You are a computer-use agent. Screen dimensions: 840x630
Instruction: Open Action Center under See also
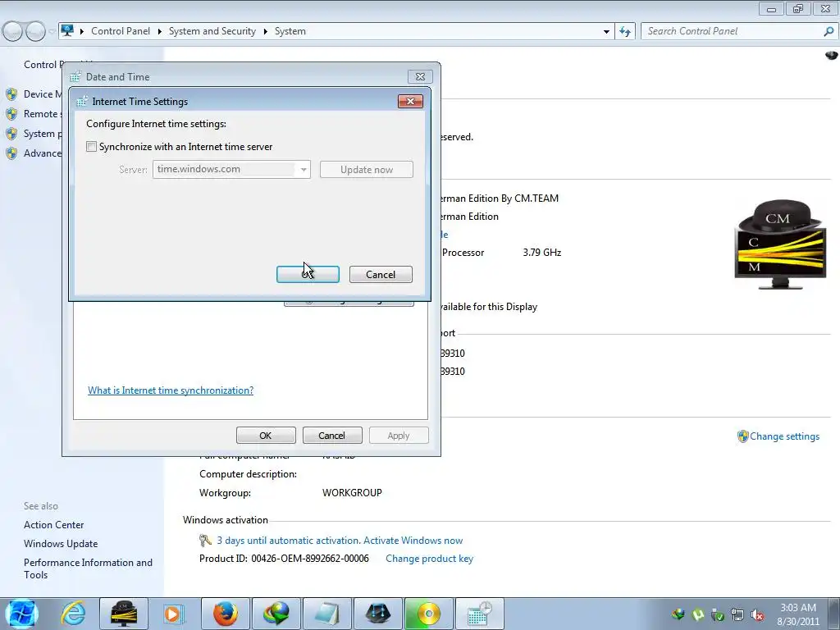pyautogui.click(x=53, y=525)
